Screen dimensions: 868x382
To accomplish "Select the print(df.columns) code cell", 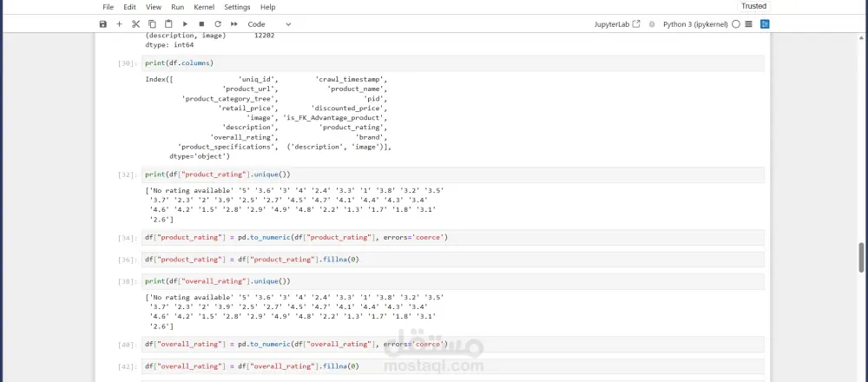I will [453, 63].
